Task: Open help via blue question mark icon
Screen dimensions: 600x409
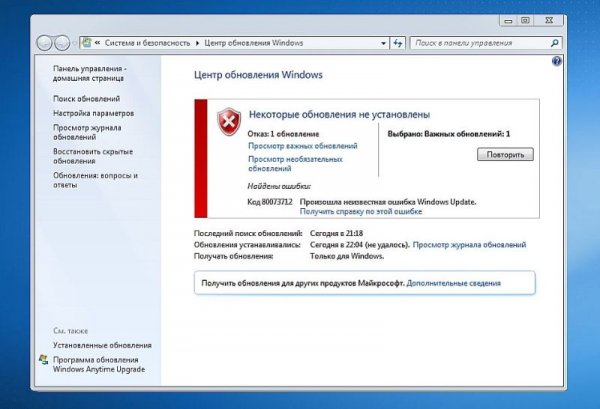Action: 555,63
